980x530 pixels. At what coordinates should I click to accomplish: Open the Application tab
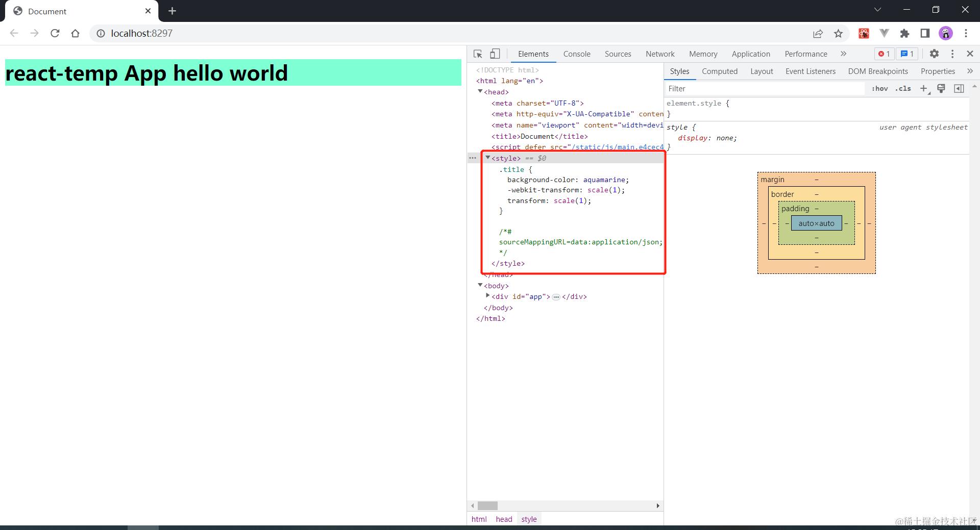pos(751,54)
